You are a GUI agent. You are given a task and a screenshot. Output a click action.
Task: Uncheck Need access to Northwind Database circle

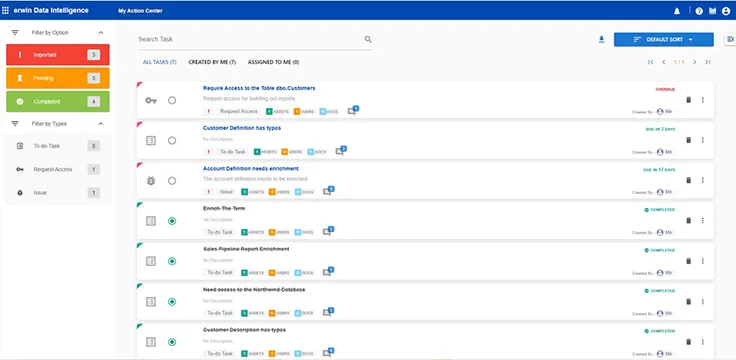point(172,302)
